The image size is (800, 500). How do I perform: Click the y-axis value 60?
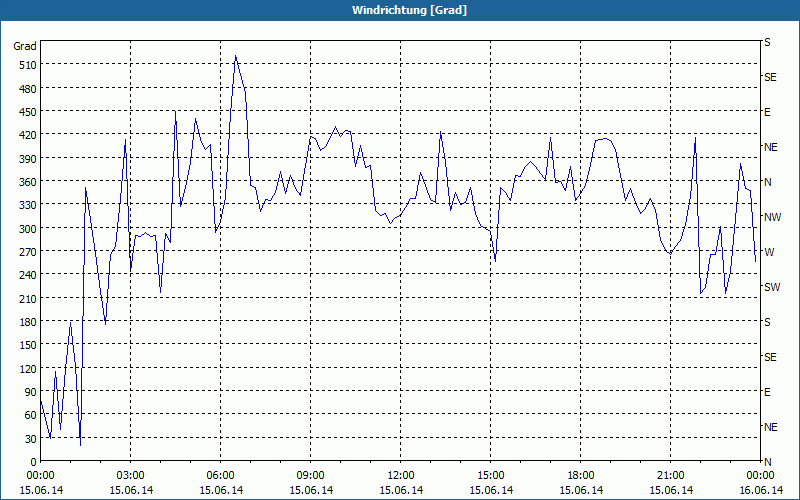pyautogui.click(x=31, y=415)
